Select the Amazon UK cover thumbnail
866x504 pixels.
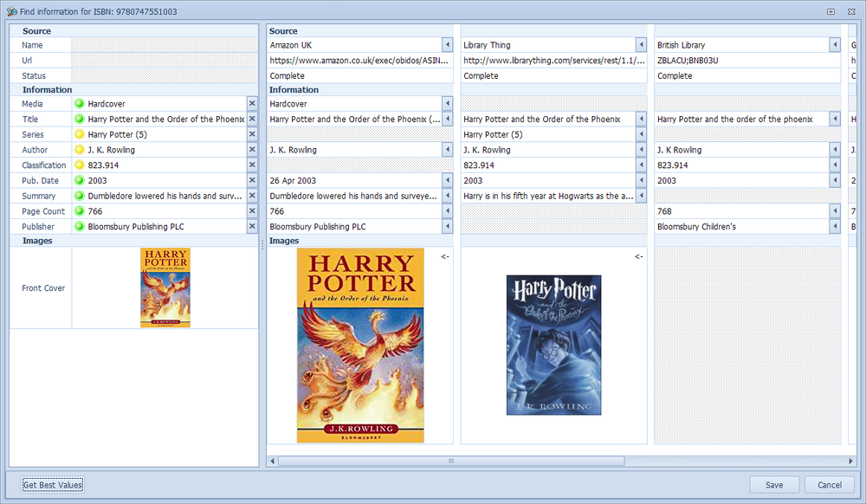click(360, 345)
